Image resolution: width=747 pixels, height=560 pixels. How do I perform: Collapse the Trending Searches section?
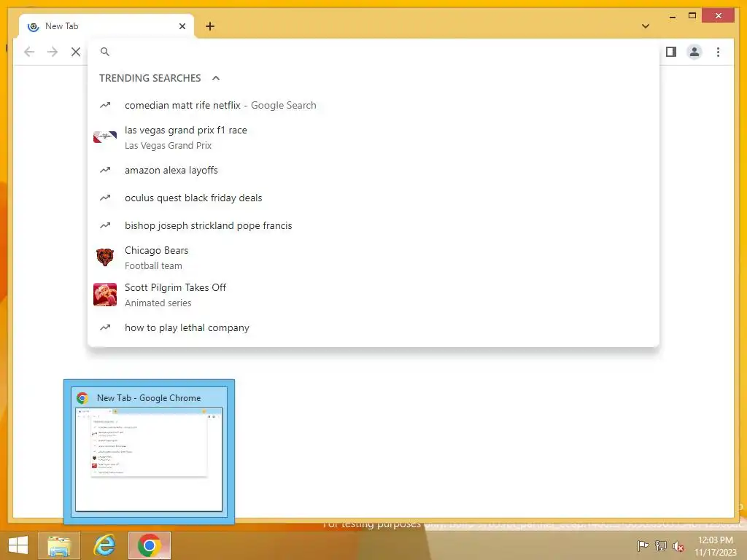tap(216, 78)
